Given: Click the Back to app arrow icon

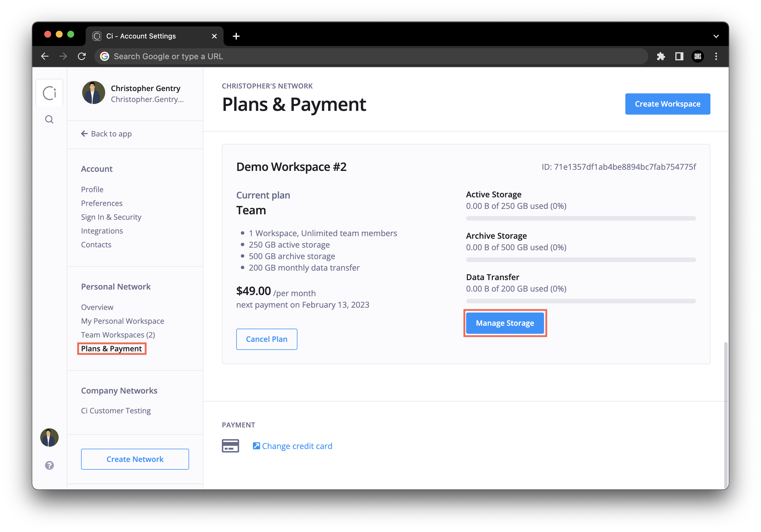Looking at the screenshot, I should [84, 134].
